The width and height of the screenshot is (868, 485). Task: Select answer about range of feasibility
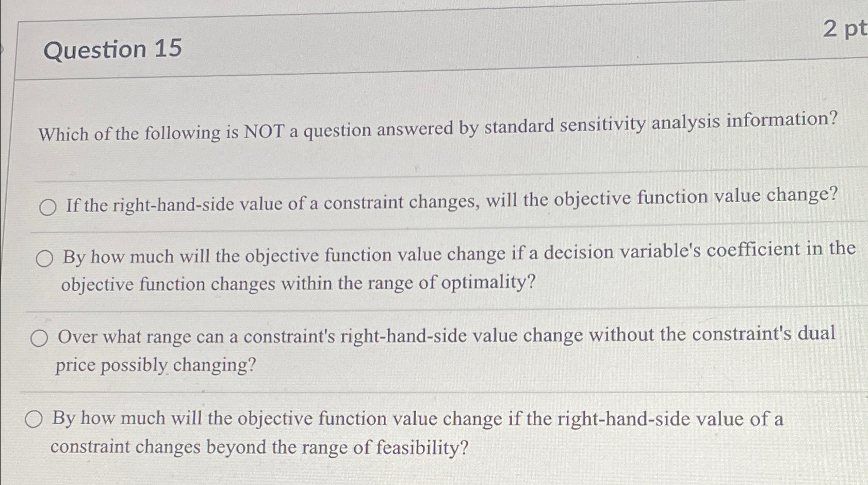(35, 419)
